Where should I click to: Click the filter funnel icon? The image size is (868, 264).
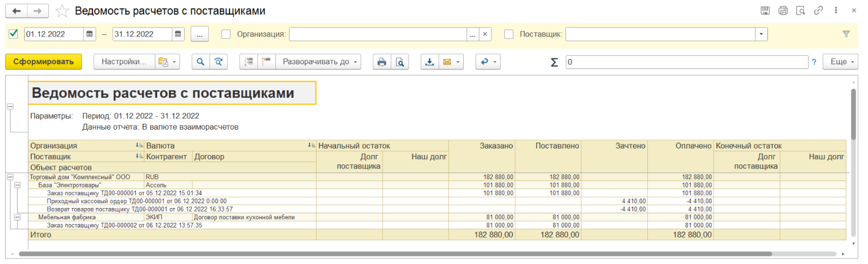tap(846, 34)
